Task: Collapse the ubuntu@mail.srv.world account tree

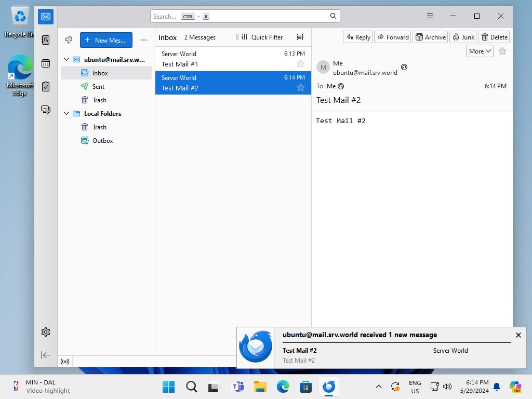Action: coord(66,60)
